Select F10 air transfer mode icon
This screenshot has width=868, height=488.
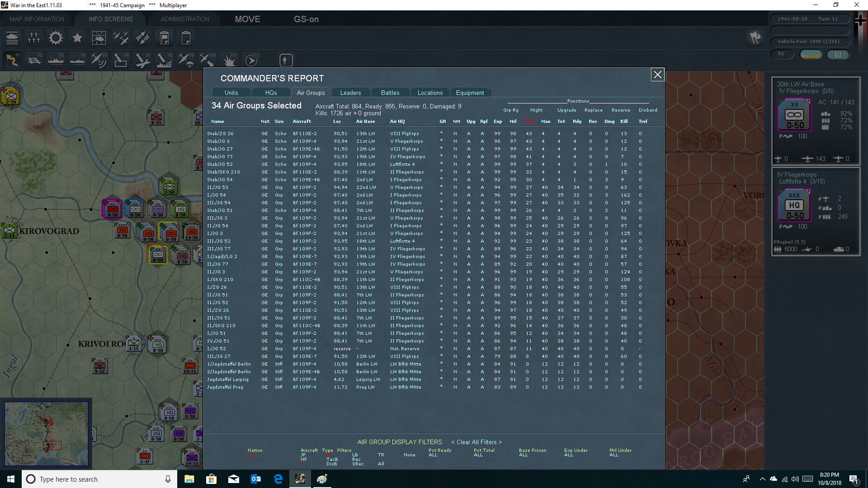point(207,60)
